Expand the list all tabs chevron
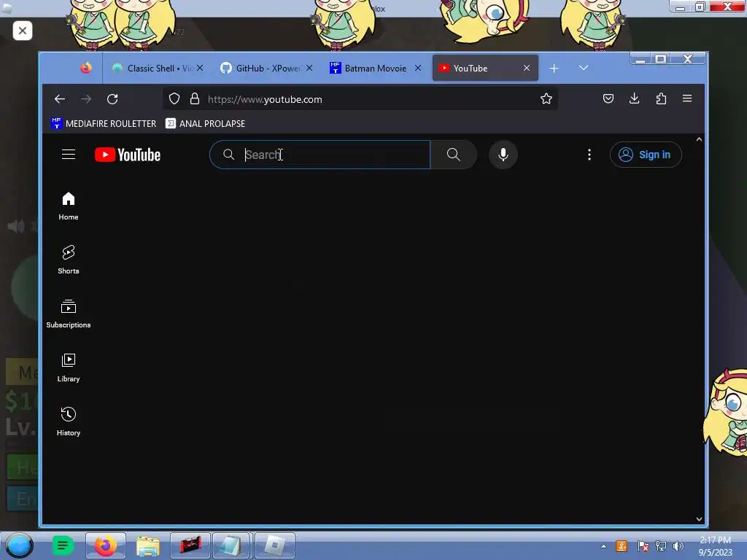The height and width of the screenshot is (560, 747). [x=583, y=68]
